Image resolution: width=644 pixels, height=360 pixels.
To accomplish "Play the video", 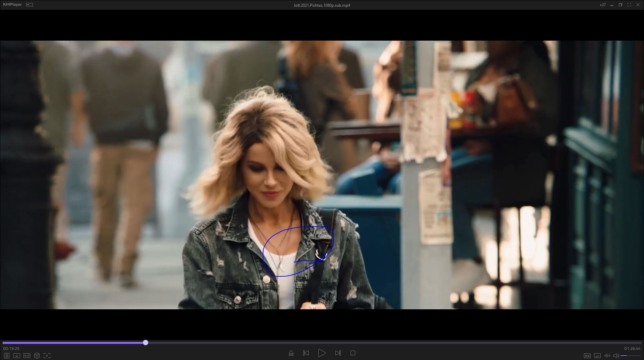I will click(x=322, y=353).
